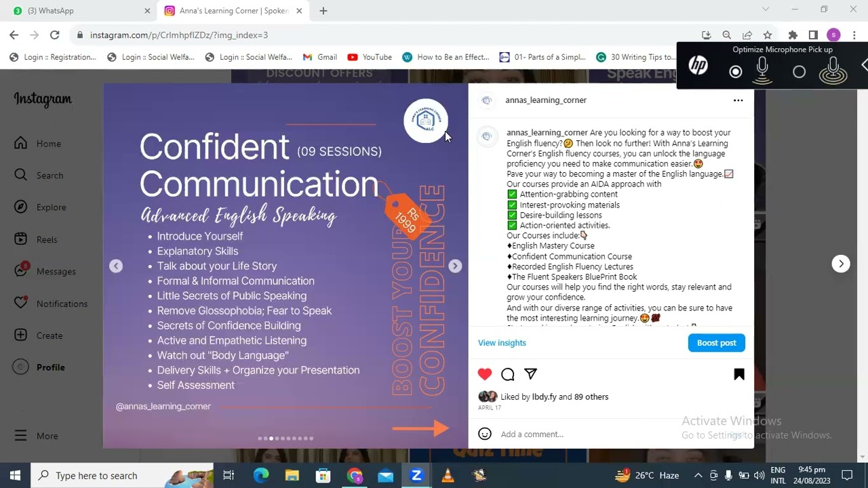Viewport: 868px width, 488px height.
Task: Unlike the post with the heart icon
Action: tap(484, 374)
